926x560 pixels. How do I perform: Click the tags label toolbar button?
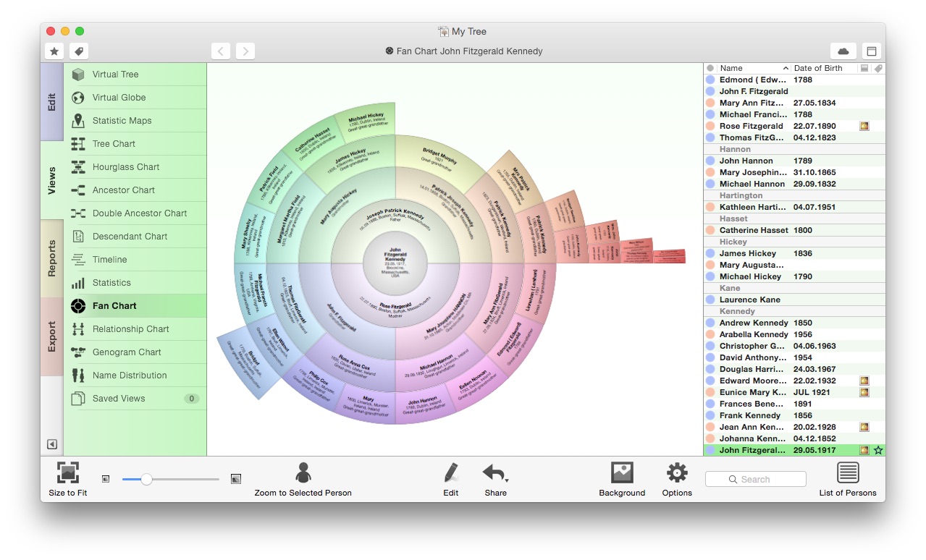79,51
